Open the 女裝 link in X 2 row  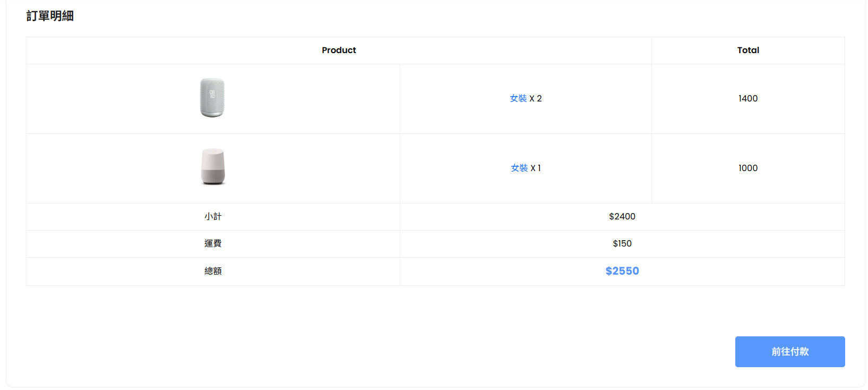coord(518,98)
